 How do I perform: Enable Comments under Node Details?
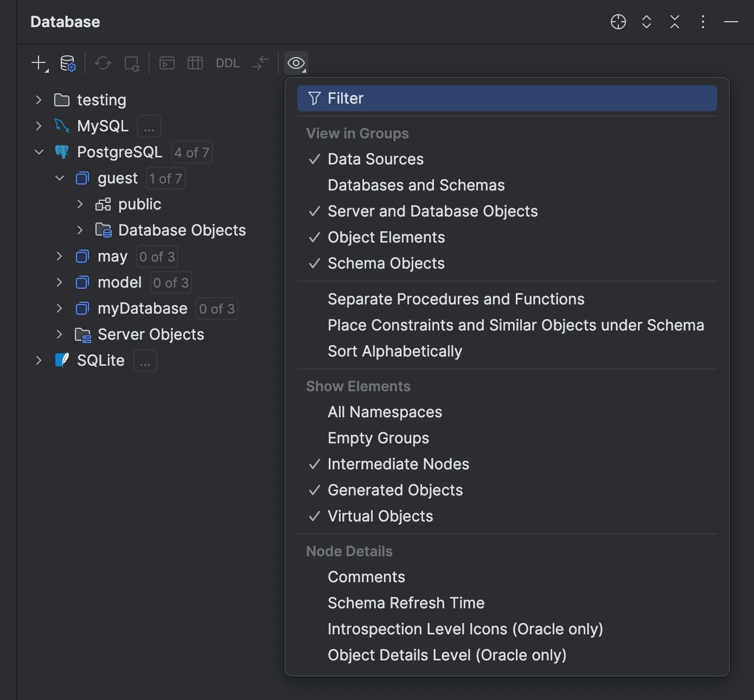tap(366, 576)
